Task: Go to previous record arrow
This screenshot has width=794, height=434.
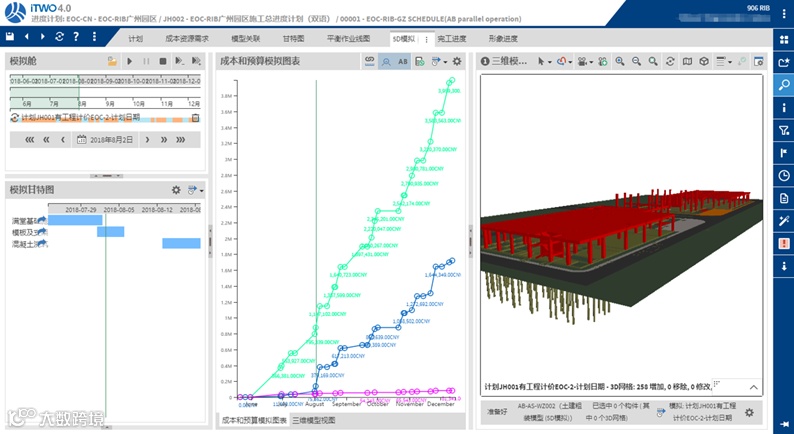Action: coord(27,37)
